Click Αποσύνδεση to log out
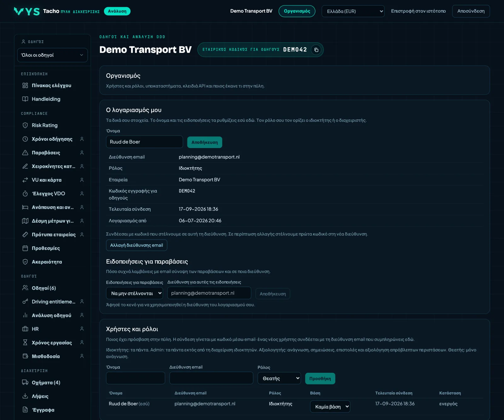 coord(471,11)
